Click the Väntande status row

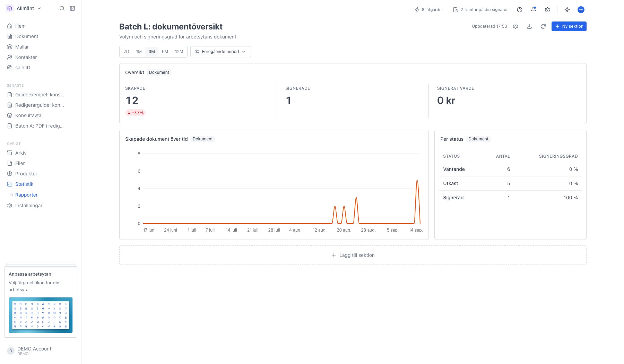[510, 169]
